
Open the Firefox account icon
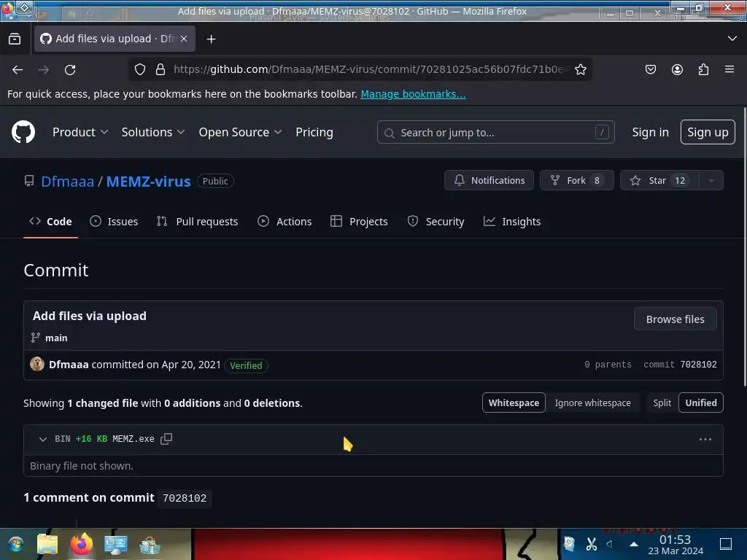[677, 69]
